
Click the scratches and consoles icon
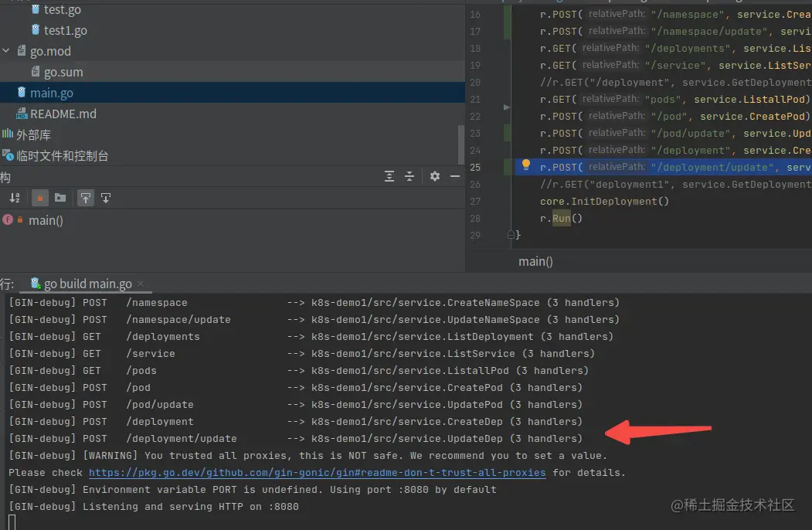[8, 155]
